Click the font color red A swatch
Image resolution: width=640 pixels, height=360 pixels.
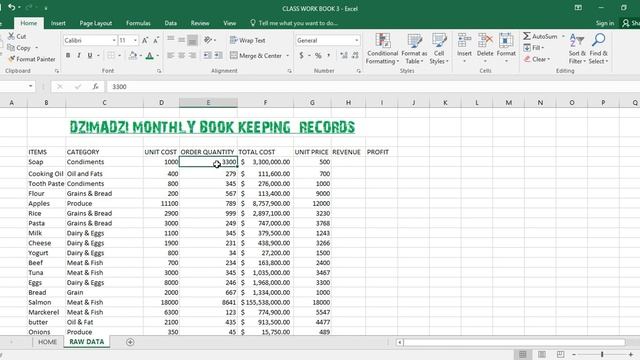coord(149,56)
